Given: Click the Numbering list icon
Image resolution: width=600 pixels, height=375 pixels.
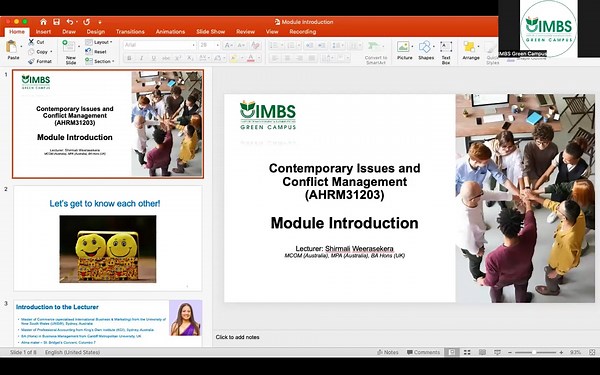Looking at the screenshot, I should (x=291, y=46).
